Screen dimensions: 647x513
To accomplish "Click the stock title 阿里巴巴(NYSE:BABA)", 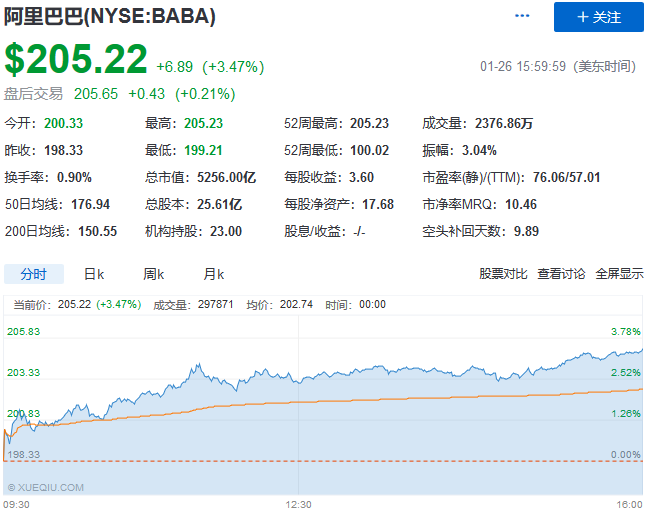I will 110,17.
